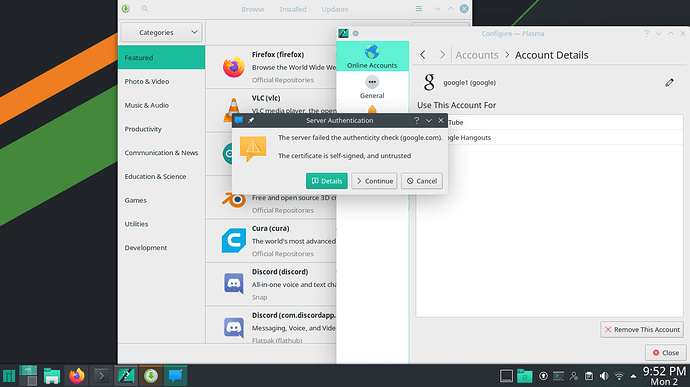This screenshot has height=387, width=690.
Task: Open the hamburger menu in software manager
Action: tap(418, 8)
